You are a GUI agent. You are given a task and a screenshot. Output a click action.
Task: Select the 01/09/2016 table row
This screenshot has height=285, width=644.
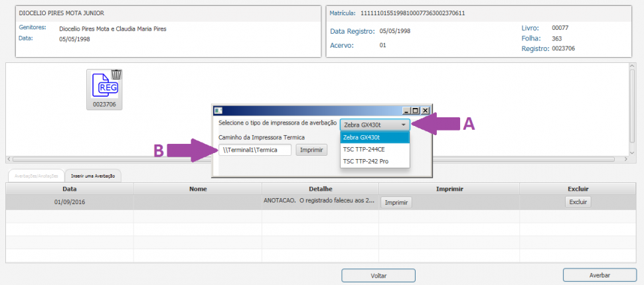tap(70, 202)
